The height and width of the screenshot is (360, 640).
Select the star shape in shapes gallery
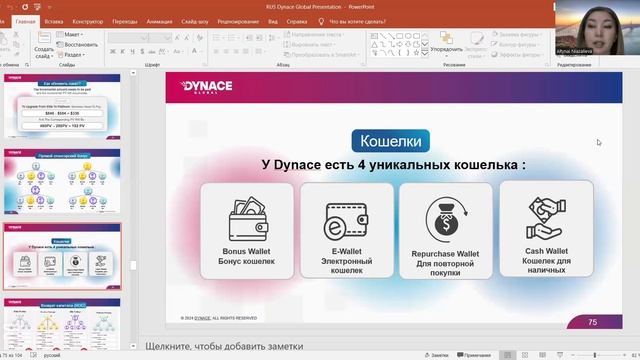pyautogui.click(x=416, y=53)
